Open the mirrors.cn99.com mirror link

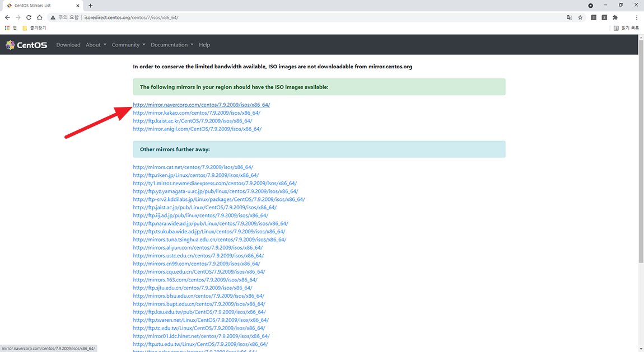click(197, 264)
